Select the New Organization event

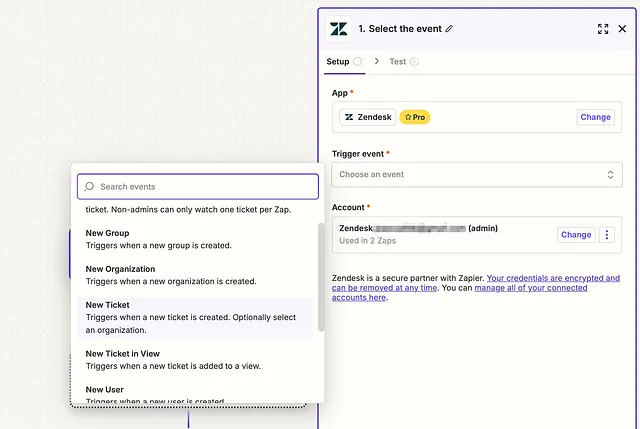[195, 275]
